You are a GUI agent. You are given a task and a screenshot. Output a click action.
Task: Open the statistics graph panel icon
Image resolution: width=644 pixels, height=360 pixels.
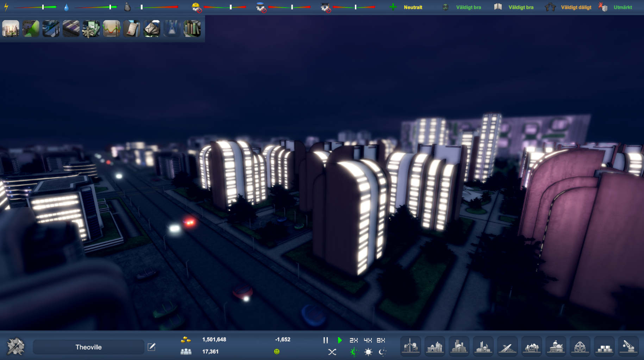[112, 29]
